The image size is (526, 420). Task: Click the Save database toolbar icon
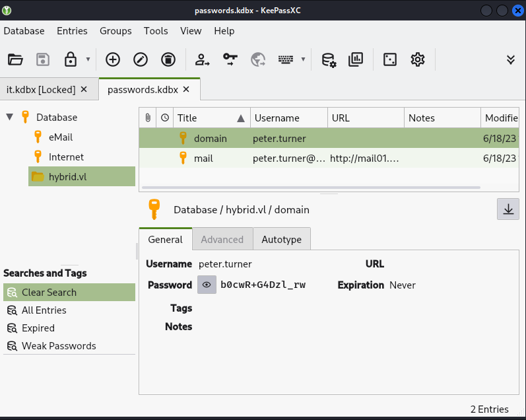click(x=43, y=59)
